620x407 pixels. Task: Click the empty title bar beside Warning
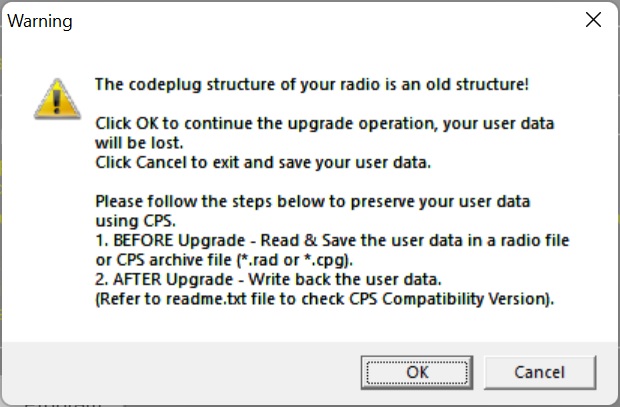point(324,21)
